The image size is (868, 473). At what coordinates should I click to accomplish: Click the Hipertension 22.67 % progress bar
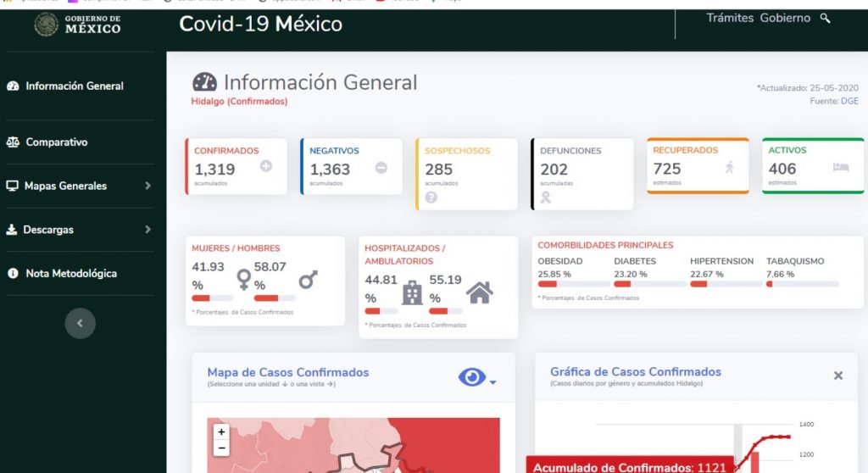(x=726, y=284)
